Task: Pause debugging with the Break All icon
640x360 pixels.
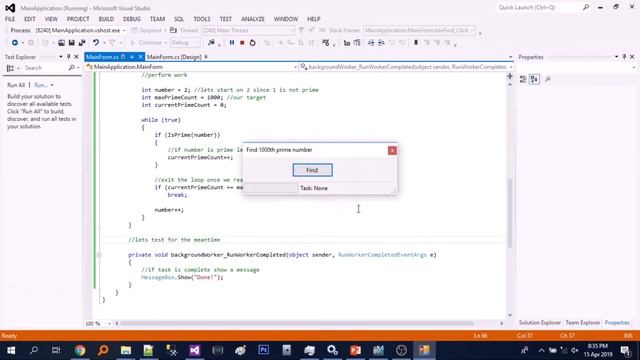Action: pyautogui.click(x=232, y=42)
